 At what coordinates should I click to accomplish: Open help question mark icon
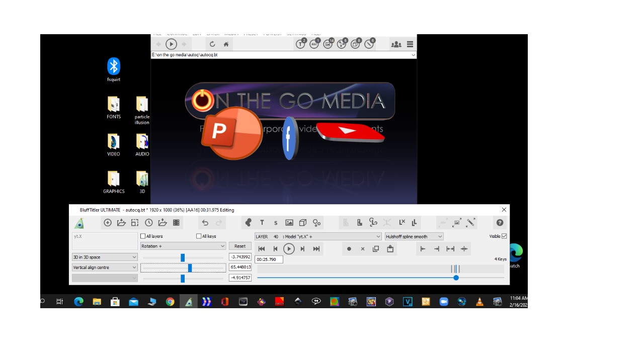pos(500,222)
